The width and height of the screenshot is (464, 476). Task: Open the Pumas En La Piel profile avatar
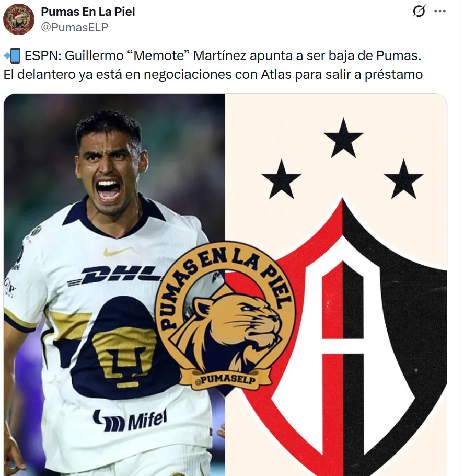pyautogui.click(x=18, y=19)
